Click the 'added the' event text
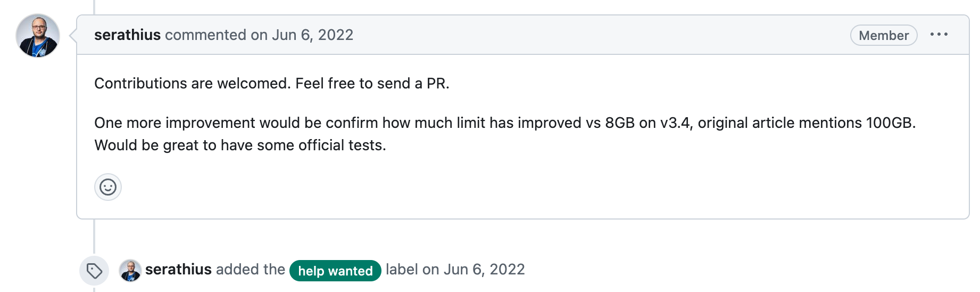The height and width of the screenshot is (292, 980). (x=251, y=270)
